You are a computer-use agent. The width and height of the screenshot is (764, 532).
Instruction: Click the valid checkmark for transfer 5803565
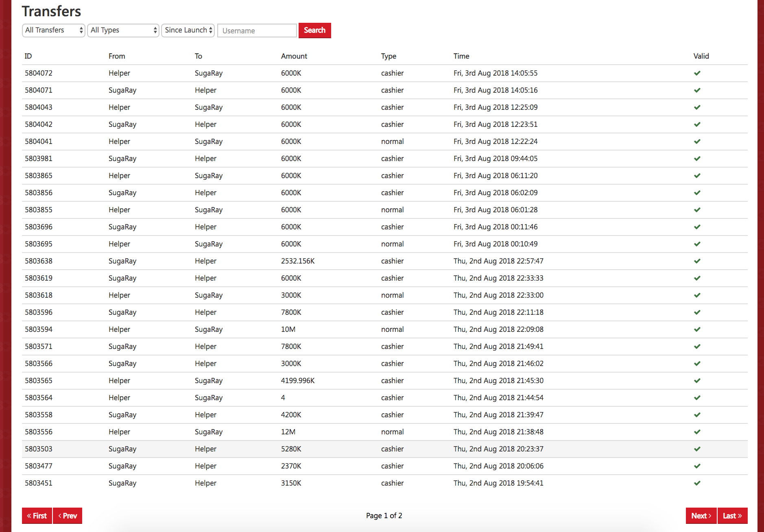[697, 381]
